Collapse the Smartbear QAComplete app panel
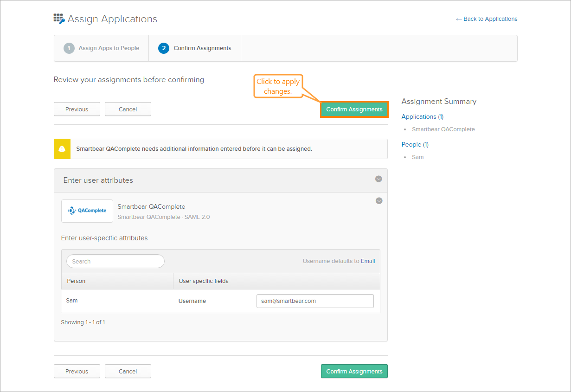This screenshot has width=571, height=392. coord(379,201)
